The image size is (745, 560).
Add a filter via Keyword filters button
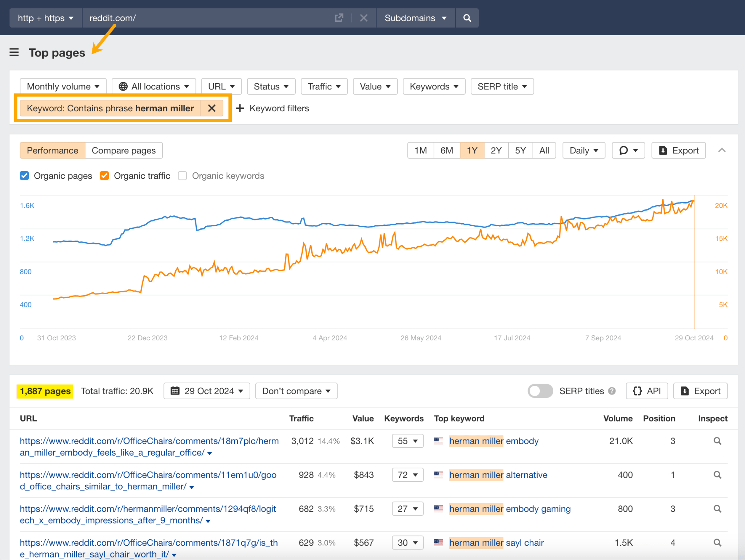pos(272,108)
